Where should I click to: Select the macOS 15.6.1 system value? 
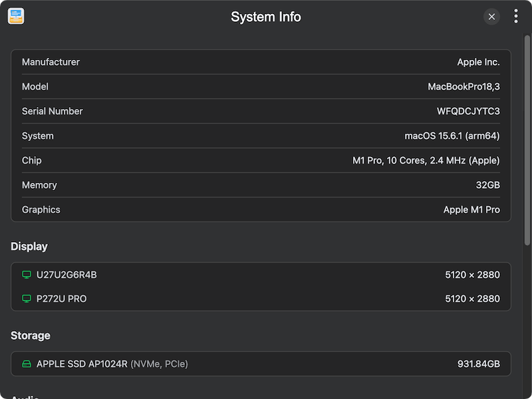(452, 136)
